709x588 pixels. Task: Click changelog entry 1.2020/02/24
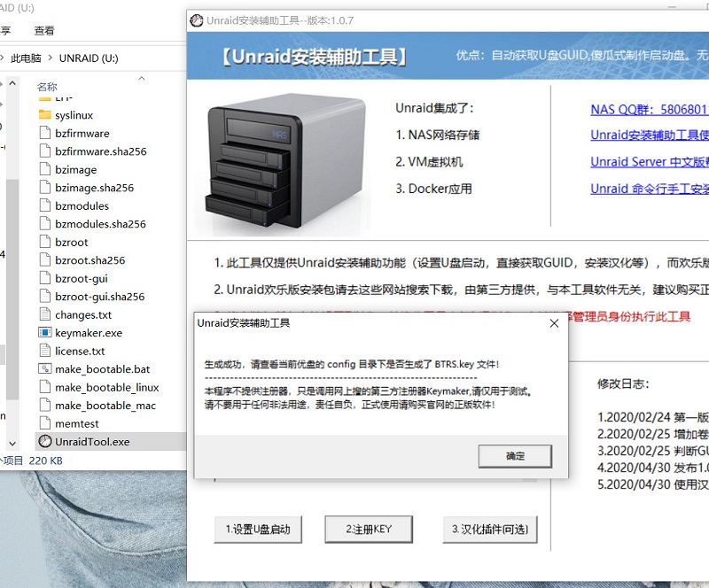click(653, 417)
